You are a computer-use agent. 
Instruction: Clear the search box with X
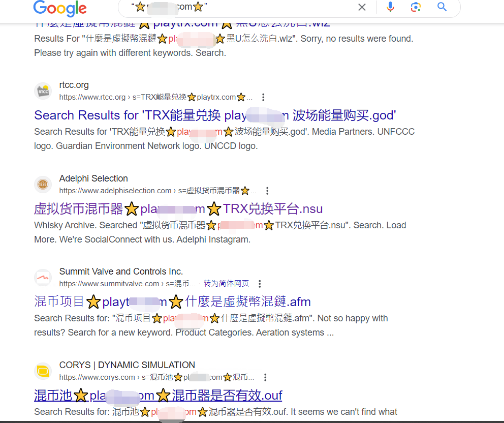click(x=362, y=7)
